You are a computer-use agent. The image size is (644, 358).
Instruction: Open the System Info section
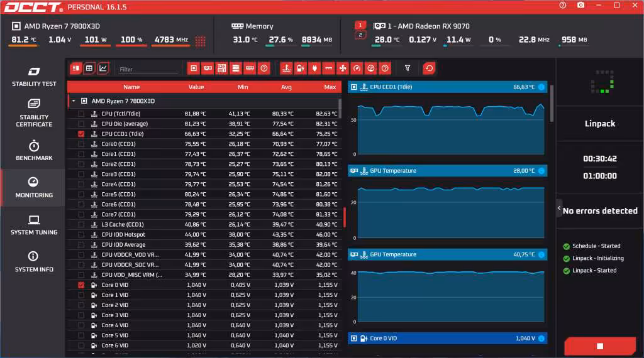34,262
